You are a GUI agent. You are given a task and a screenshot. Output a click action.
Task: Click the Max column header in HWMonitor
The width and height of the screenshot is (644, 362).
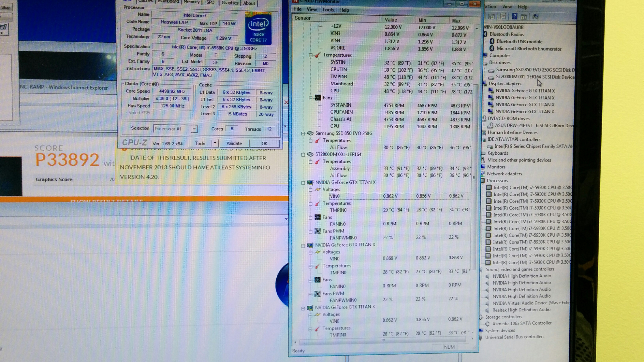point(465,21)
